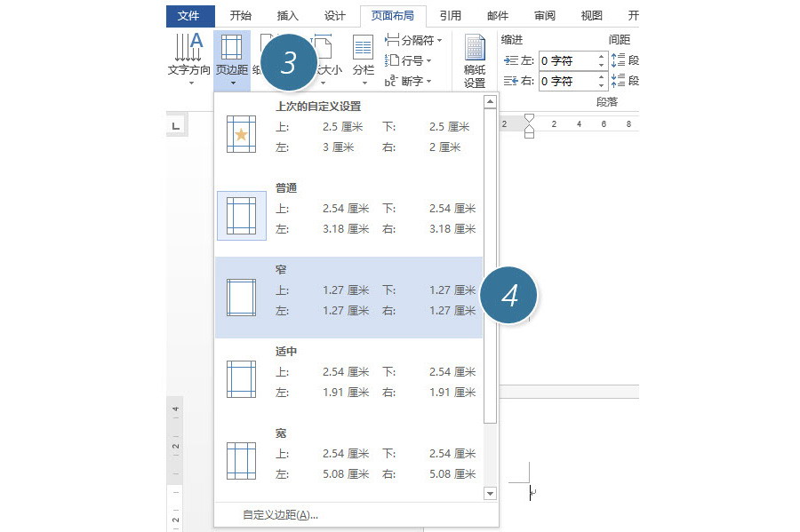Click the star custom margin thumbnail icon
This screenshot has width=800, height=532.
(241, 134)
